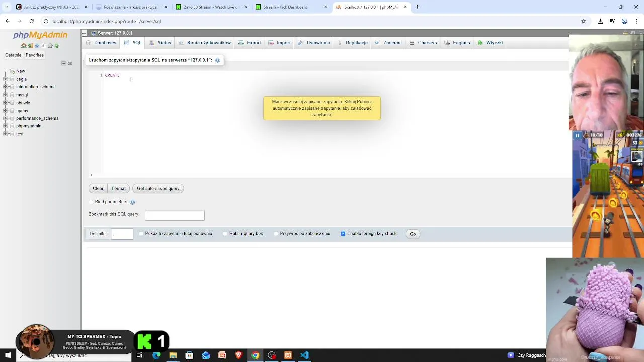Open the navigation panel settings gear icon

(50, 46)
